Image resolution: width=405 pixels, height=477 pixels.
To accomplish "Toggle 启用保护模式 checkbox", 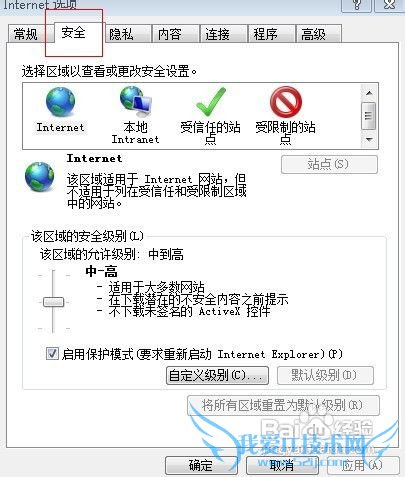I will click(x=52, y=353).
